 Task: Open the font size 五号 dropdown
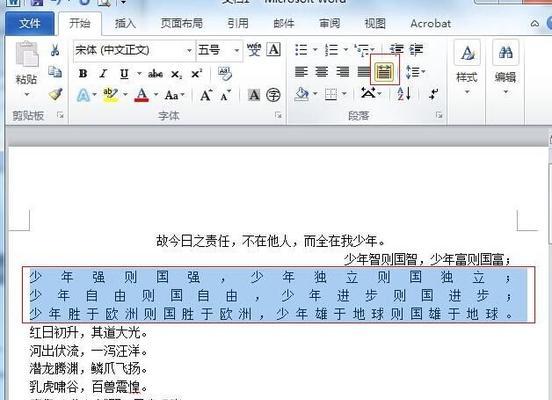point(237,50)
